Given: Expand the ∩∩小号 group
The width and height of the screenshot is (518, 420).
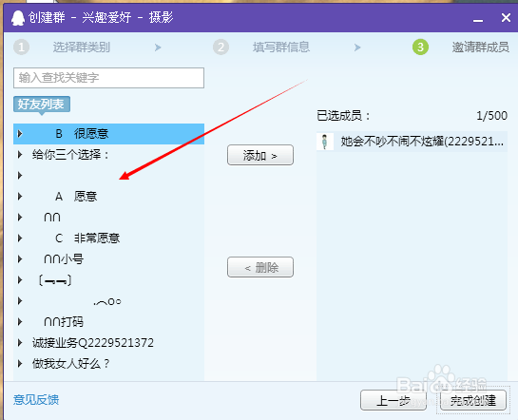Looking at the screenshot, I should coord(20,259).
